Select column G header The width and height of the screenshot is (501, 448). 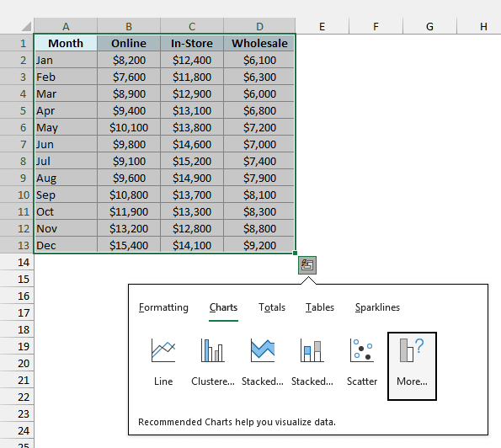click(429, 26)
